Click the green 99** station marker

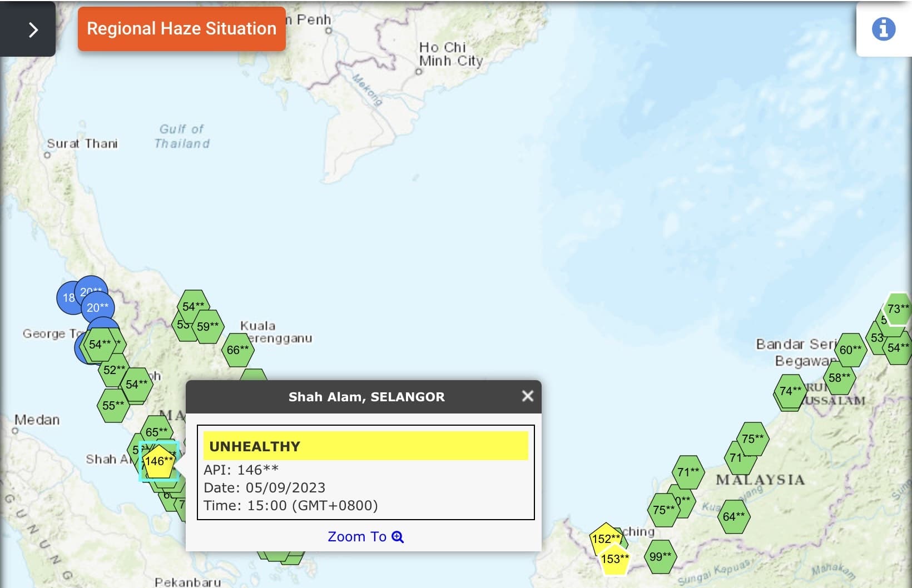660,556
